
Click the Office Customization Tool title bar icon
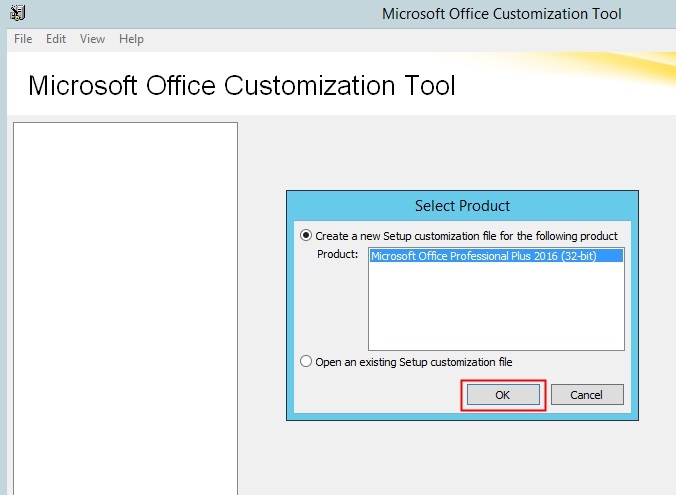click(18, 13)
